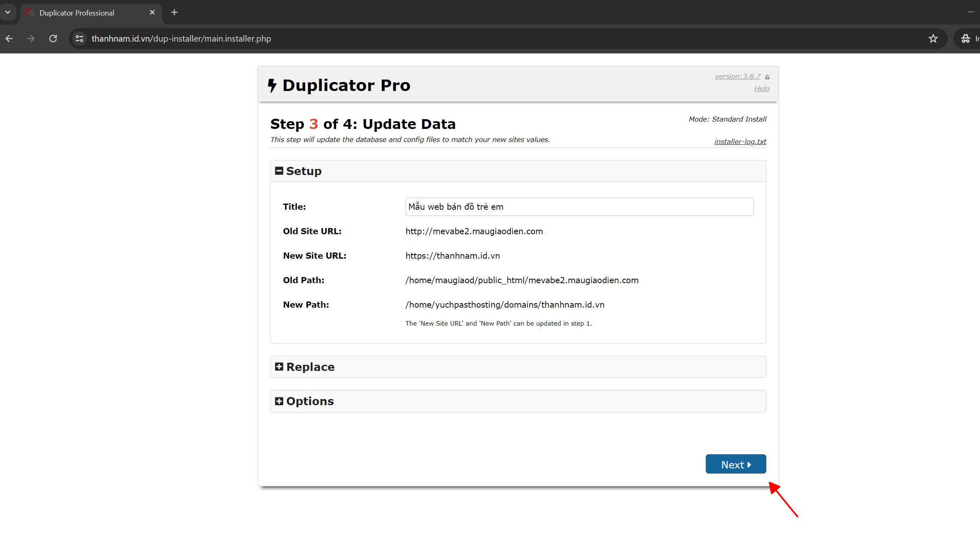
Task: Open the Help link
Action: (762, 89)
